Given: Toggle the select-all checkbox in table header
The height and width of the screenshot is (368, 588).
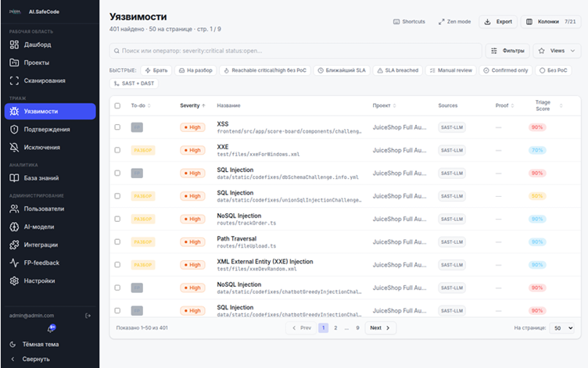Looking at the screenshot, I should tap(117, 105).
